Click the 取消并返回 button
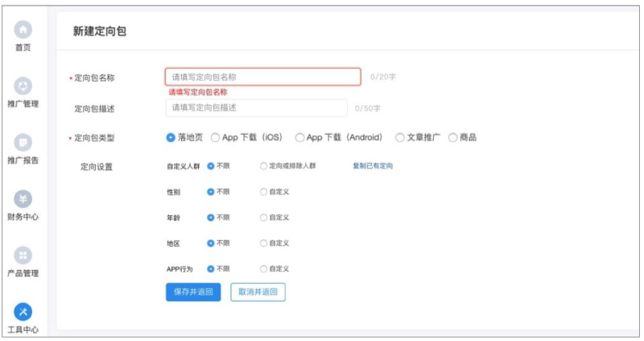This screenshot has height=341, width=644. pyautogui.click(x=258, y=292)
